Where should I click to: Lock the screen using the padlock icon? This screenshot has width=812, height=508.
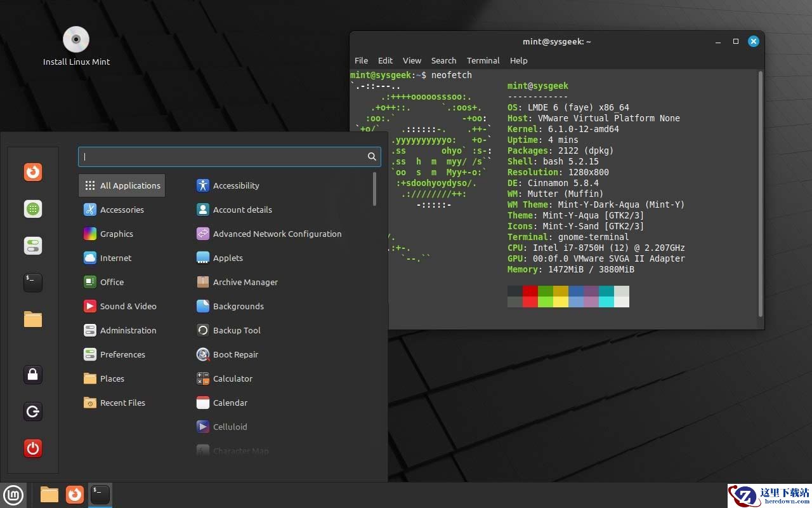click(x=33, y=375)
